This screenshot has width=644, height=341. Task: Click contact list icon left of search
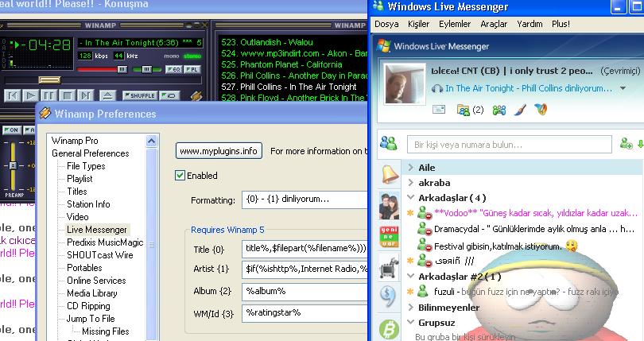pyautogui.click(x=389, y=144)
